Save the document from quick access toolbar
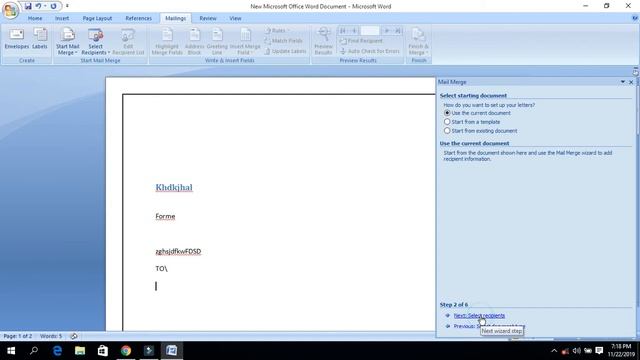The width and height of the screenshot is (640, 360). [28, 6]
